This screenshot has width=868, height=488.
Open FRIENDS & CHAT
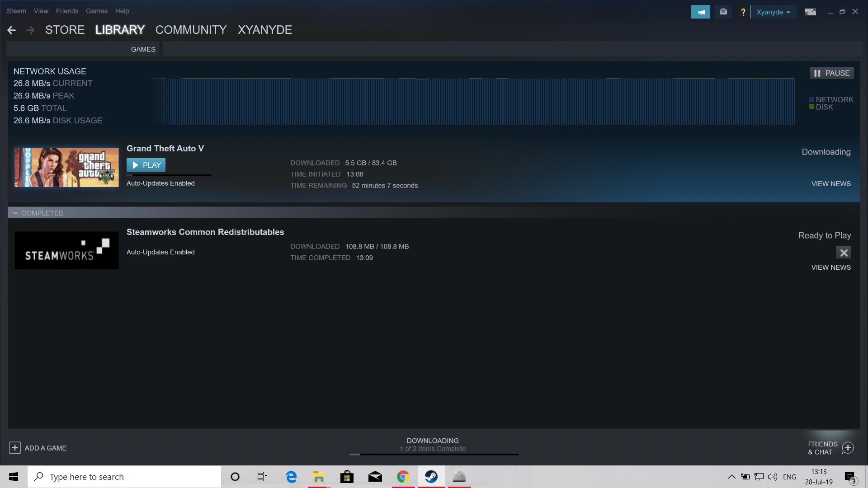(823, 448)
